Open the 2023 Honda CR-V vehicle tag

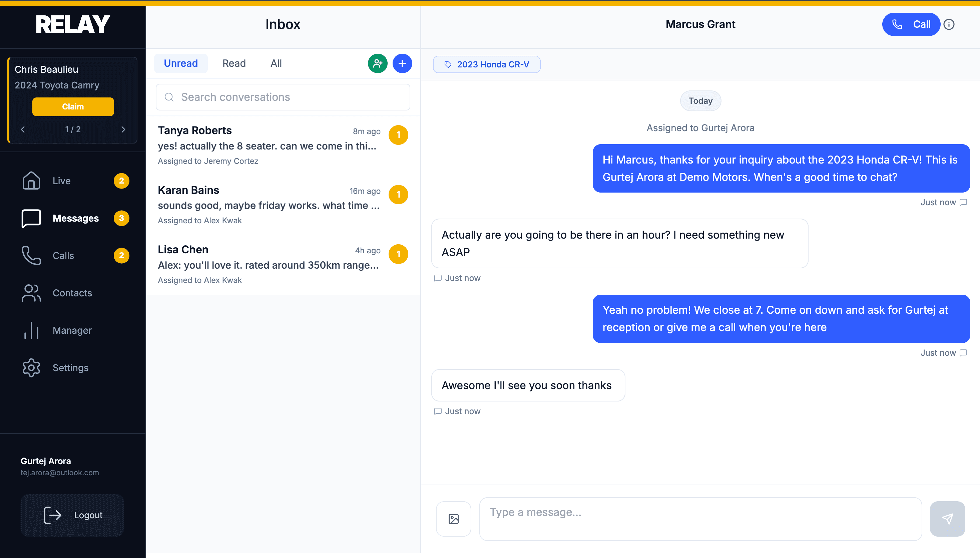pos(486,64)
